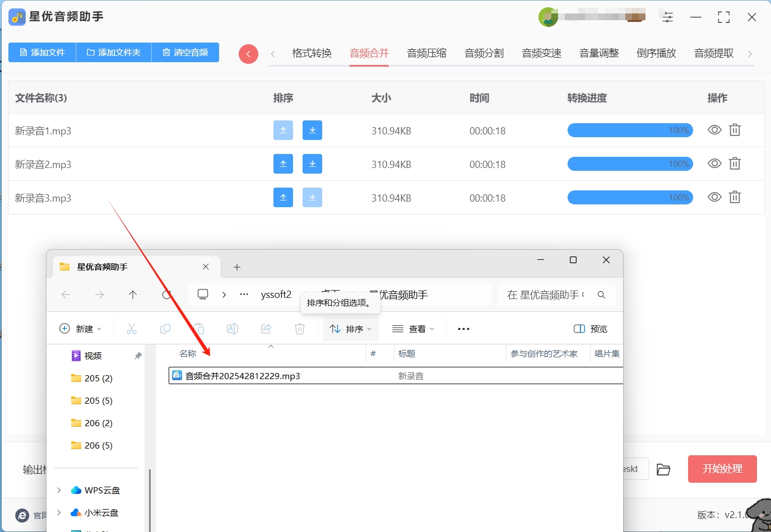Select 新录音1.mp3 file name
Screen dimensions: 771x532
(43, 131)
